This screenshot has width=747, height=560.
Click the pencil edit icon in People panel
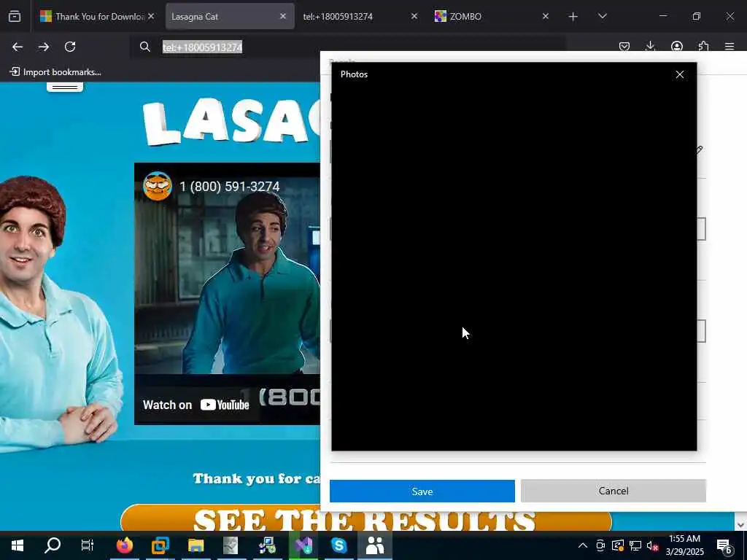[x=700, y=149]
